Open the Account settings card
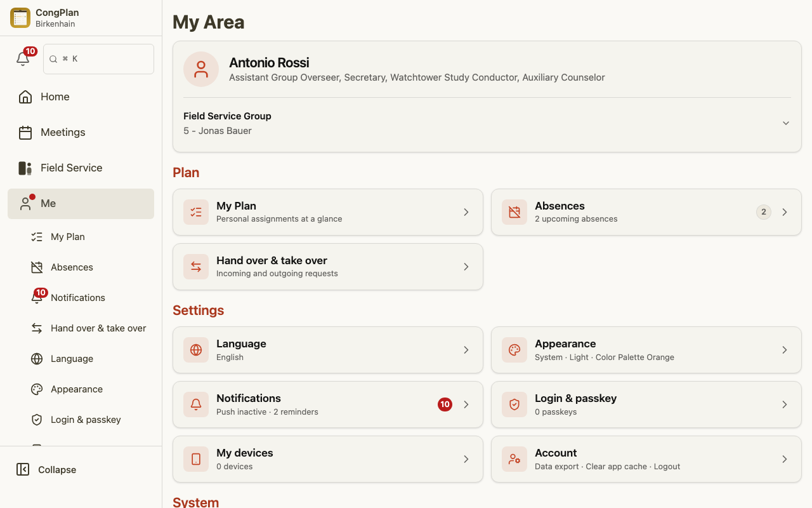This screenshot has width=812, height=508. tap(646, 459)
